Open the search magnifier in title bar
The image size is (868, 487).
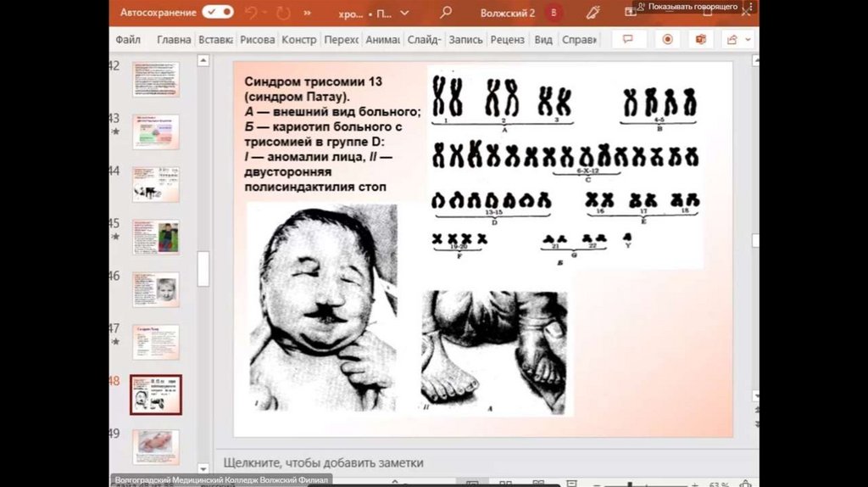click(x=446, y=13)
